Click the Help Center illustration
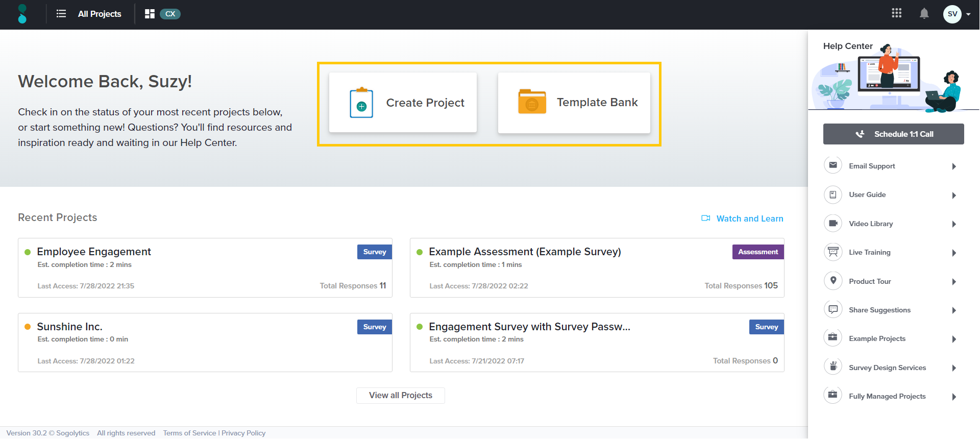 point(893,78)
